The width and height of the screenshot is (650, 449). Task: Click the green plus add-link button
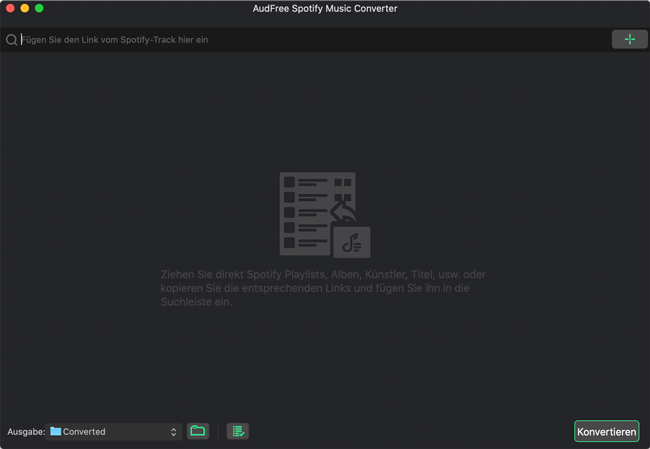pos(629,39)
